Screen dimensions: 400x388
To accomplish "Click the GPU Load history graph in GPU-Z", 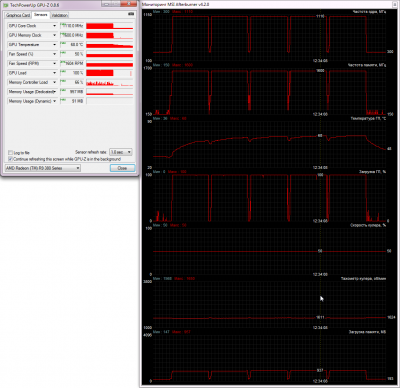I will (110, 73).
